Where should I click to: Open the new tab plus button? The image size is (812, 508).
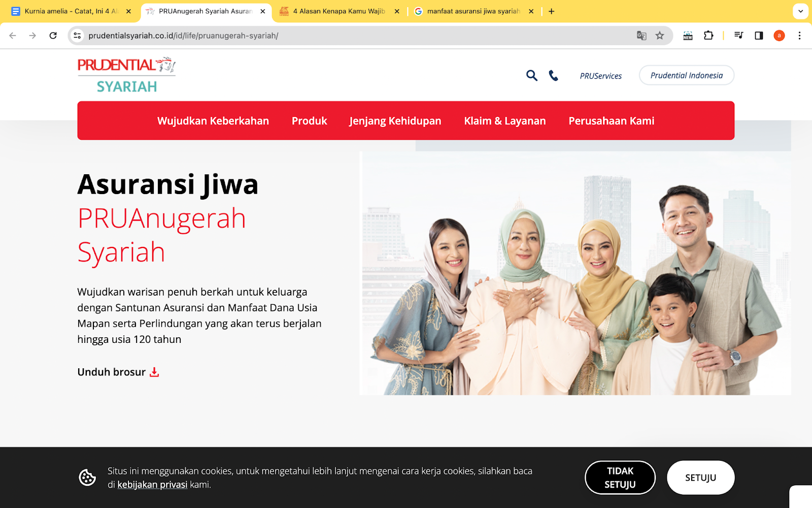[552, 11]
